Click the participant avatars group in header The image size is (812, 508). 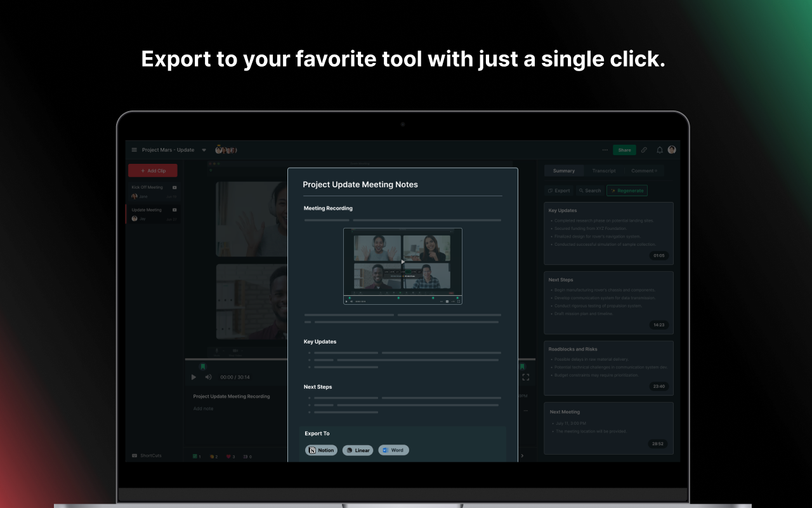click(x=225, y=150)
